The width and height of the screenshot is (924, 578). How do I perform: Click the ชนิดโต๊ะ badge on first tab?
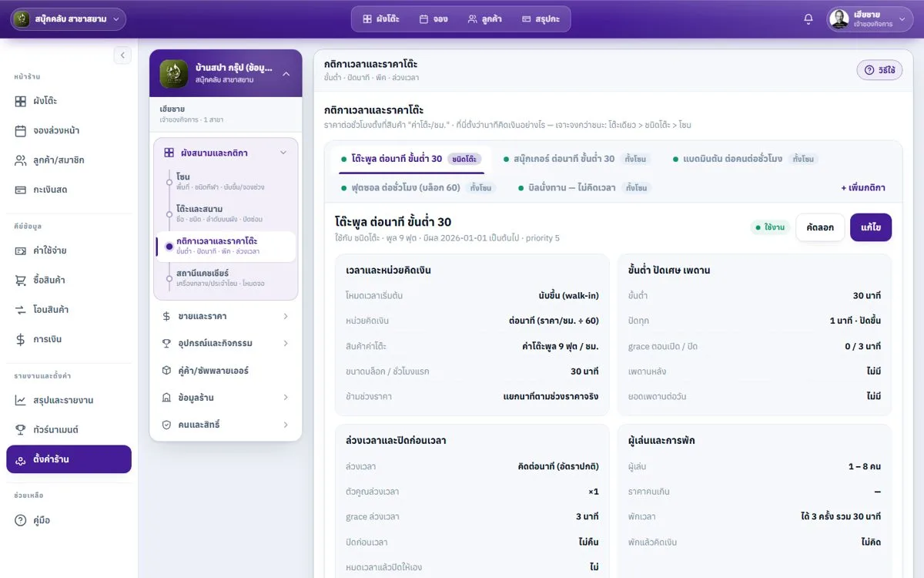click(464, 159)
